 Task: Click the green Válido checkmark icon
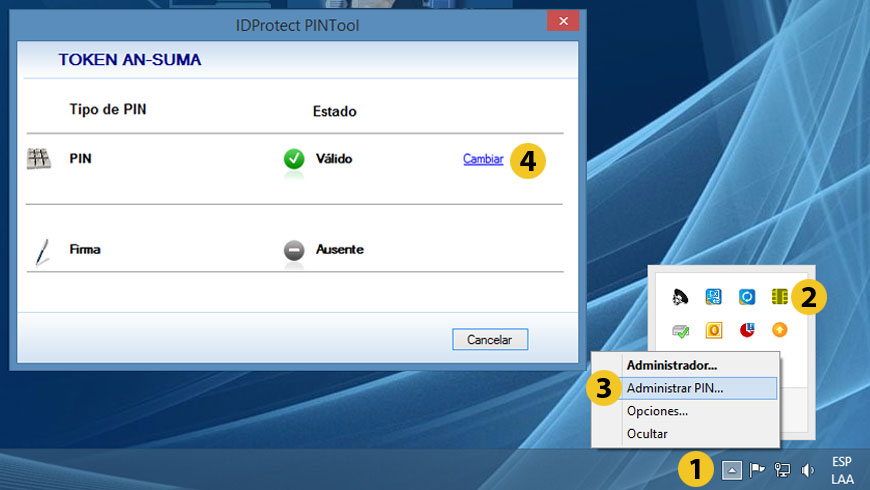pos(294,159)
